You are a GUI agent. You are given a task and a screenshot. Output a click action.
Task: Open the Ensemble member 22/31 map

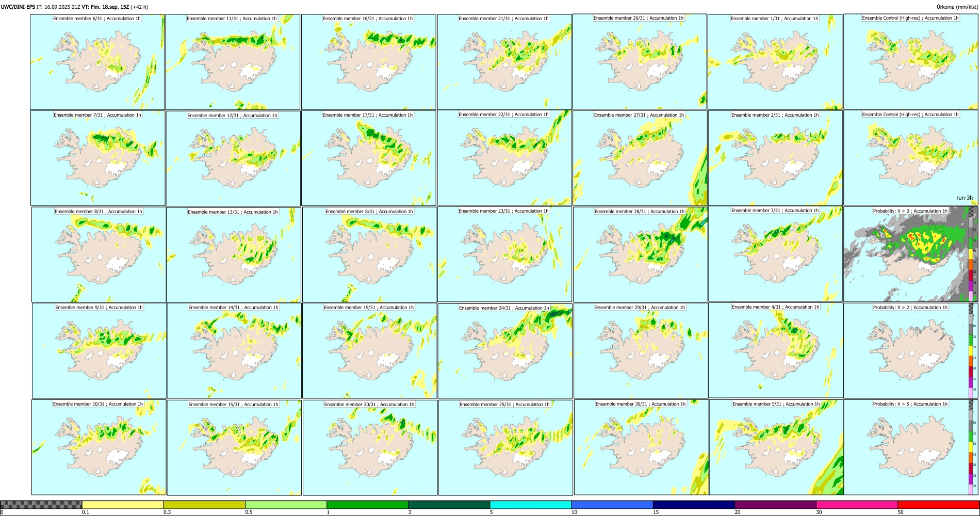click(504, 158)
